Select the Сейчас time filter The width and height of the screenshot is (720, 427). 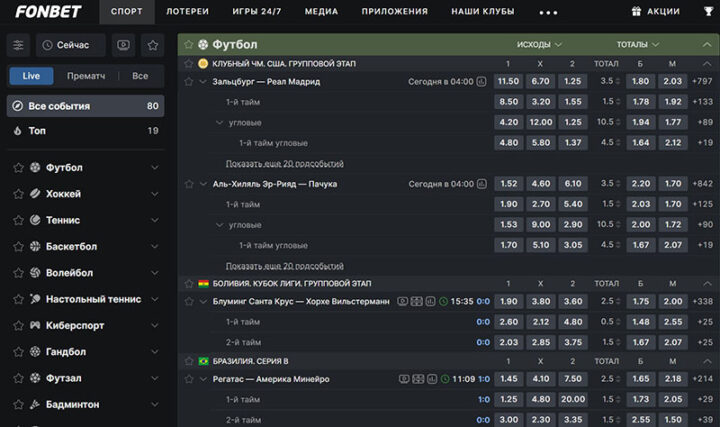point(71,45)
